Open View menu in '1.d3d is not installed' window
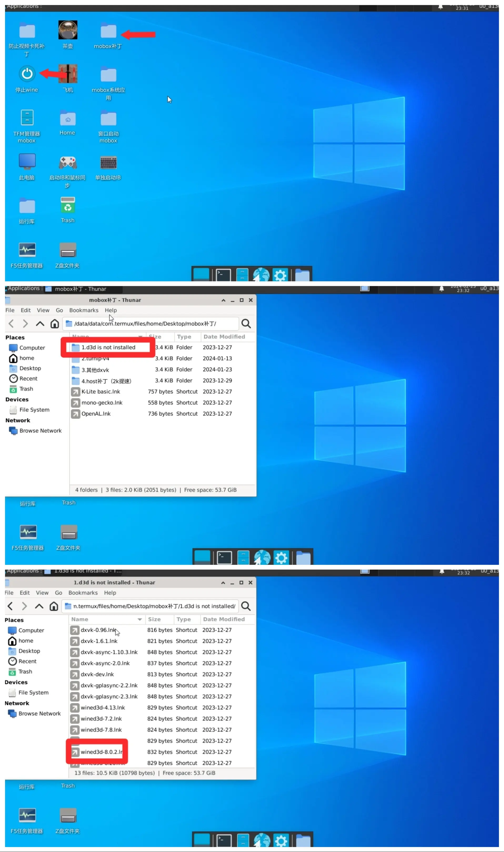The image size is (504, 852). pos(42,593)
